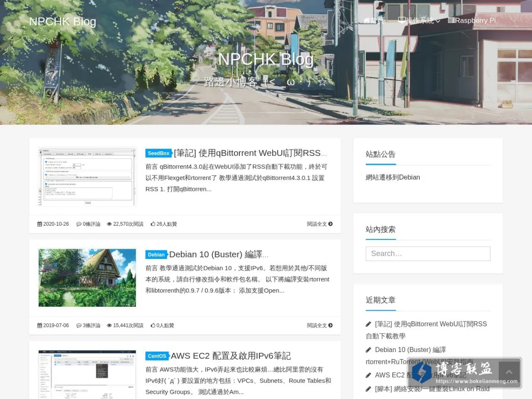Click the 站點公告 widget heading
The height and width of the screenshot is (399, 532).
[380, 154]
